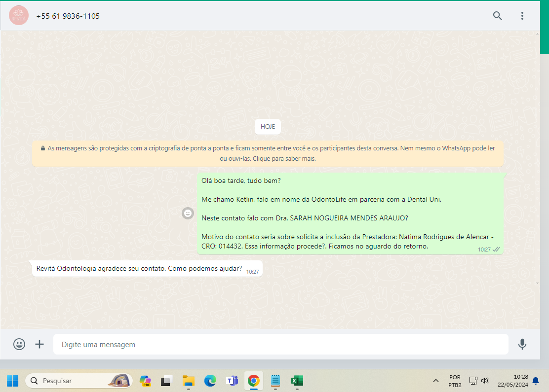Click the chat scrollbar up arrow
Image resolution: width=549 pixels, height=392 pixels.
[x=538, y=34]
